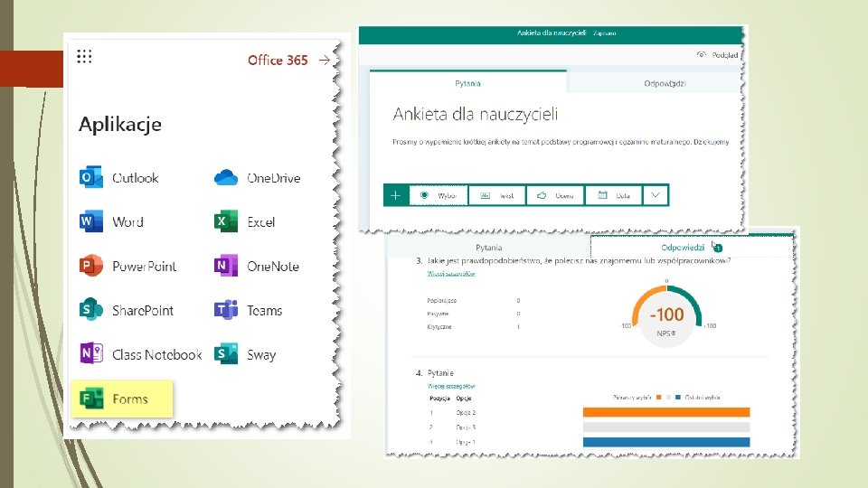Click the orange first-choice legend swatch
Image resolution: width=868 pixels, height=488 pixels.
[x=659, y=398]
